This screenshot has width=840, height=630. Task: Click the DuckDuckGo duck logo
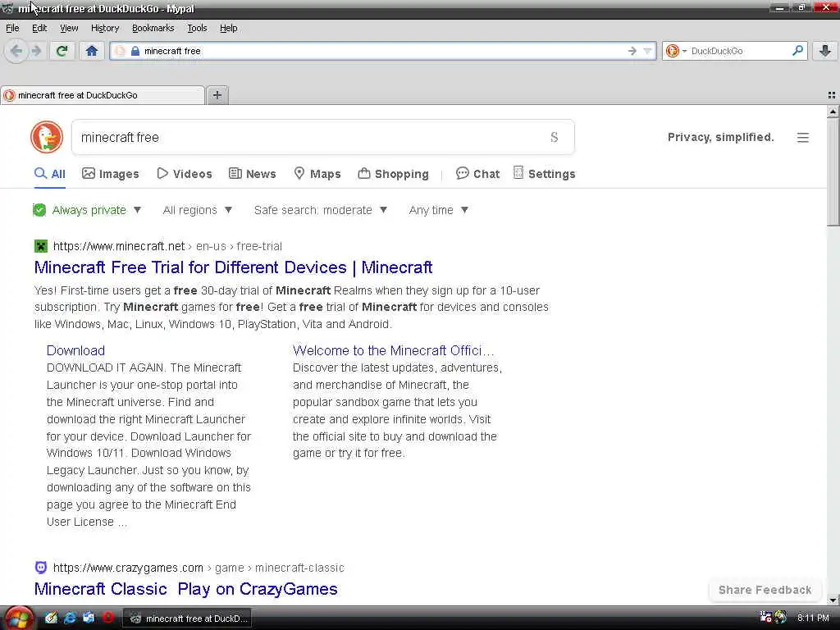[47, 137]
